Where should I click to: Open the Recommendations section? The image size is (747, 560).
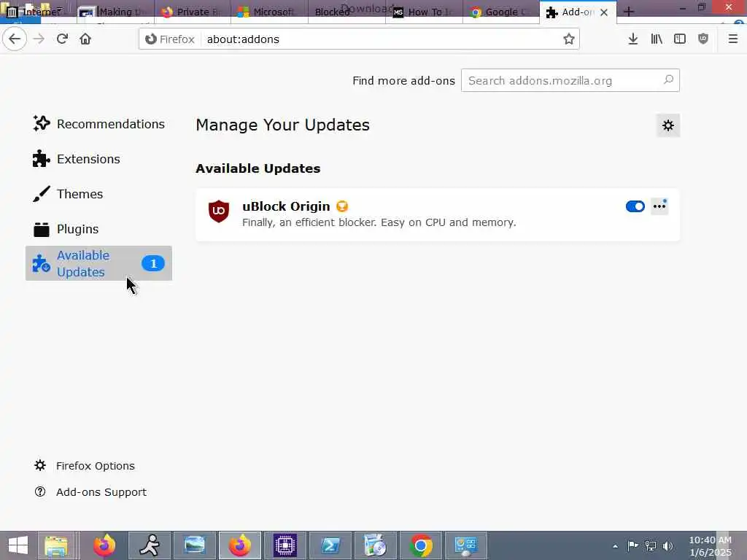point(98,124)
